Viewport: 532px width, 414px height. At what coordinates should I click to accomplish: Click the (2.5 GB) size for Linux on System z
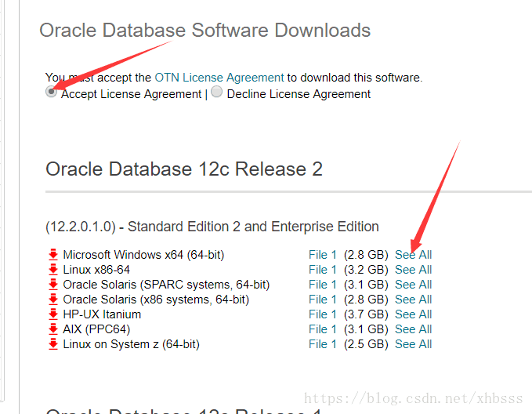coord(366,344)
